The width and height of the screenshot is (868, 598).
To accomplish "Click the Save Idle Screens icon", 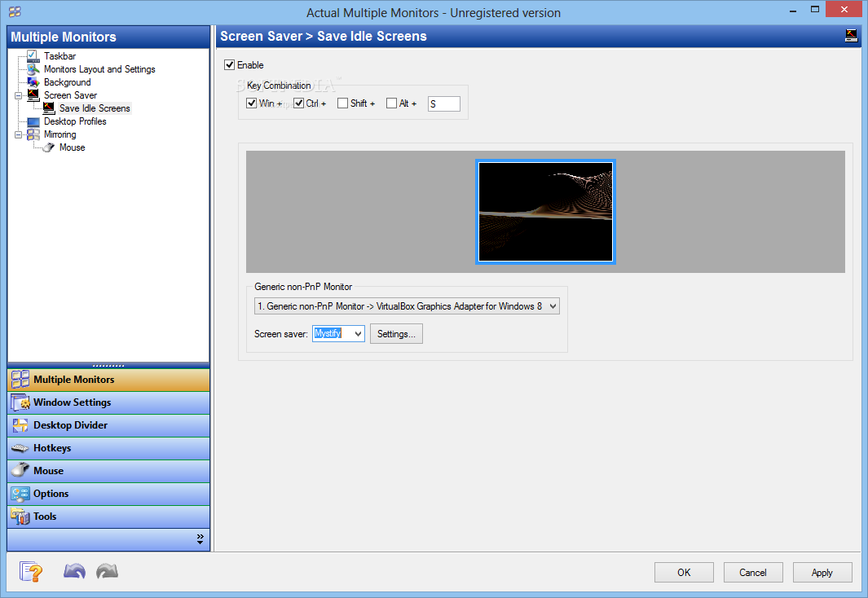I will coord(49,108).
